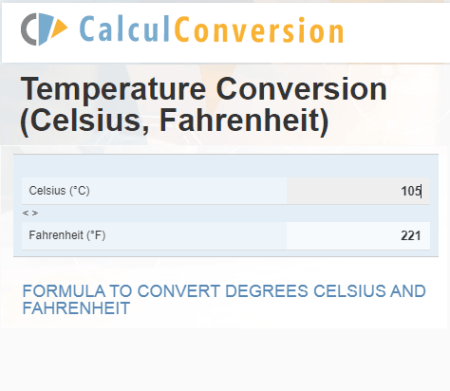Click the right angle bracket between fields

(35, 213)
